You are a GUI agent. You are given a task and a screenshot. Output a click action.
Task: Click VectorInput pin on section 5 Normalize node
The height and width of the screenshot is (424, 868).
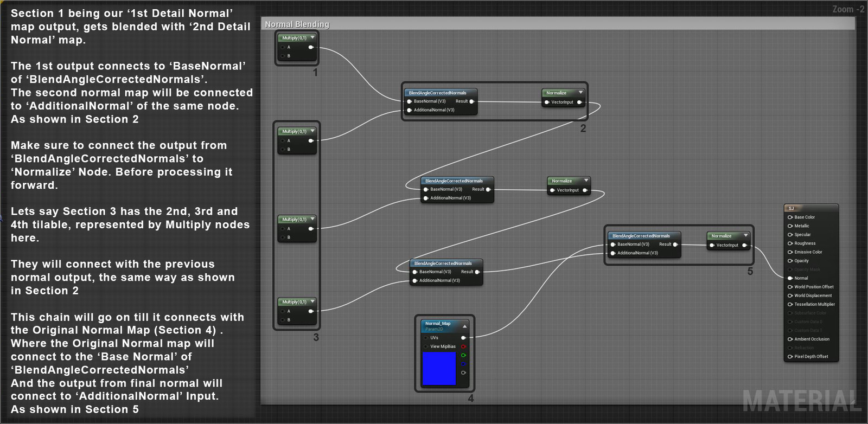[x=712, y=245]
